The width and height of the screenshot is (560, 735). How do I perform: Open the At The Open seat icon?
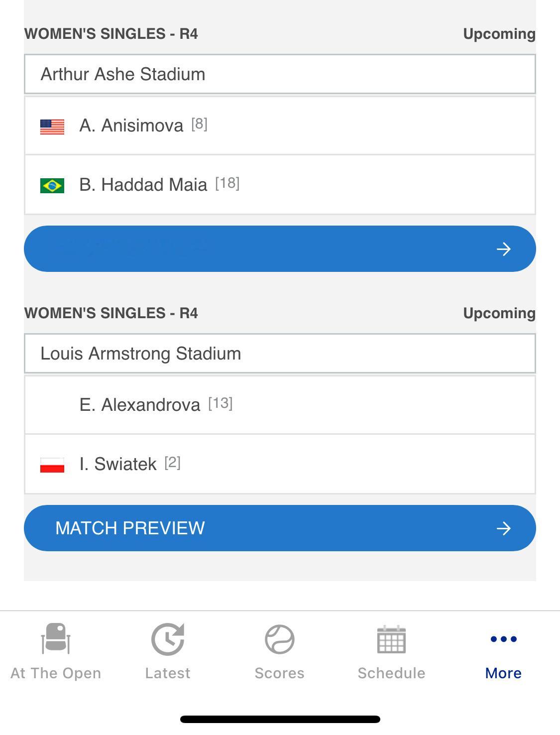pos(56,639)
